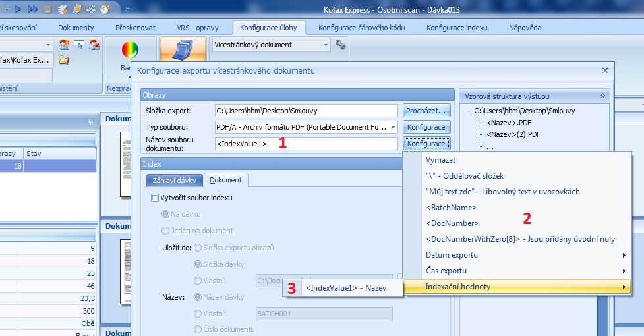
Task: Click the highlighted multipage export document icon
Action: click(x=183, y=50)
